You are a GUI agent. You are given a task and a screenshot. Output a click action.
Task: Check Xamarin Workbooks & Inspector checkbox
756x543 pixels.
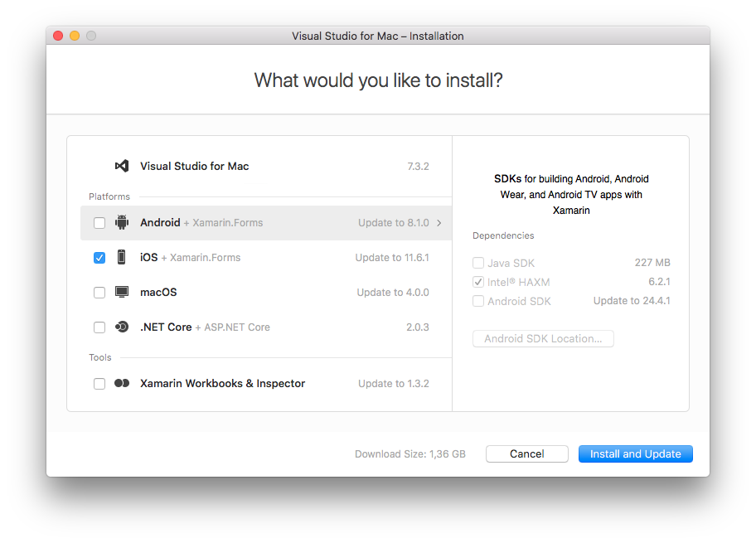coord(99,383)
